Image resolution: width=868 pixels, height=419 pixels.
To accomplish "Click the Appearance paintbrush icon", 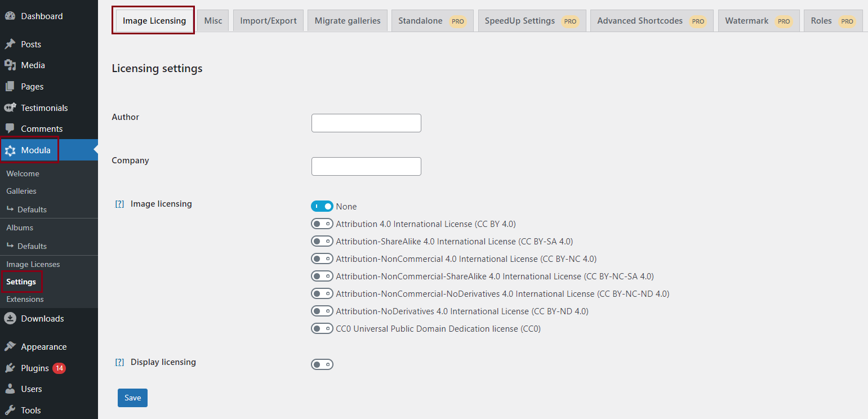I will pos(10,346).
